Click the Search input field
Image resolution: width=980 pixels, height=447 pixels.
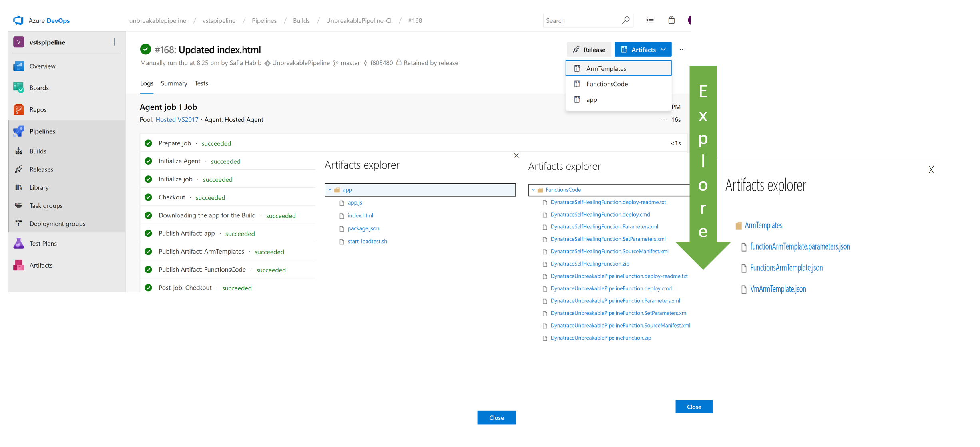pyautogui.click(x=582, y=20)
